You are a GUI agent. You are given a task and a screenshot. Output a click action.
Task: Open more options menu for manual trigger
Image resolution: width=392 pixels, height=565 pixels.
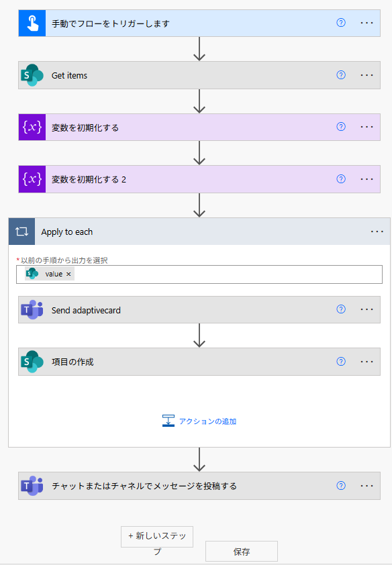pos(366,23)
